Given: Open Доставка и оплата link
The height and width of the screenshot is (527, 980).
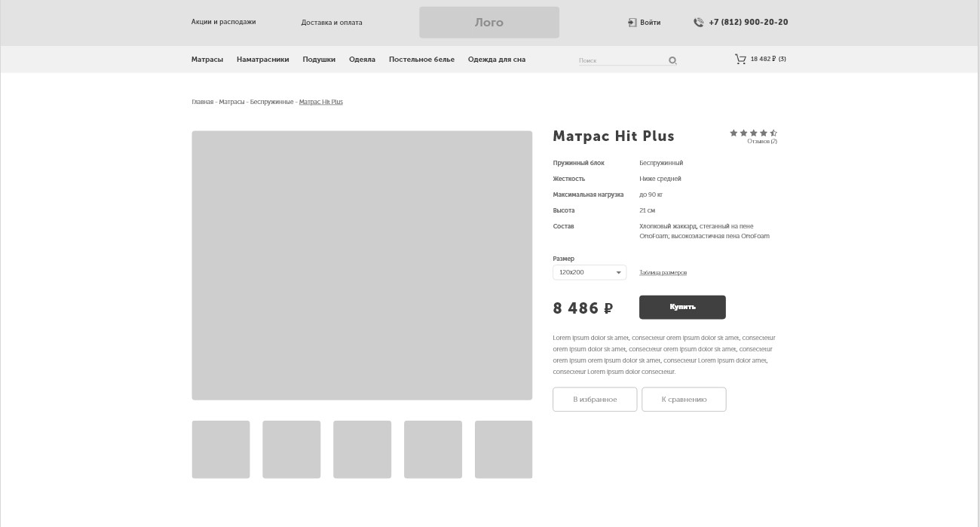Looking at the screenshot, I should point(332,23).
